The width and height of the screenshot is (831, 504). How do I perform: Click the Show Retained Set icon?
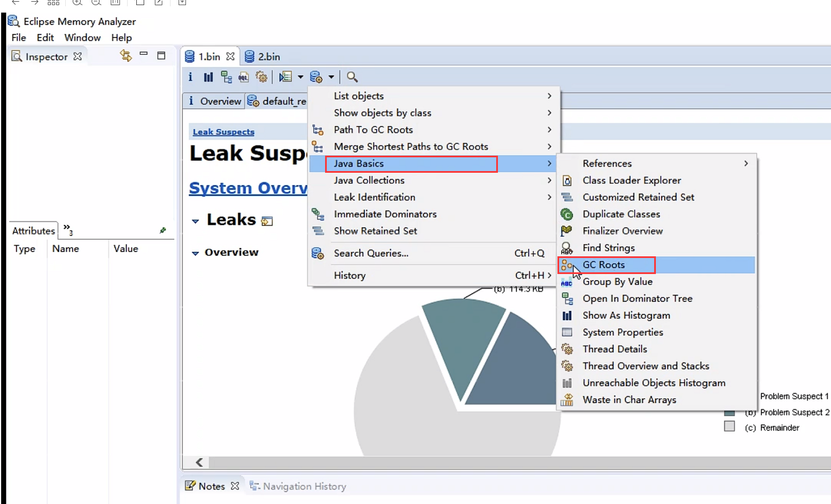pos(318,231)
